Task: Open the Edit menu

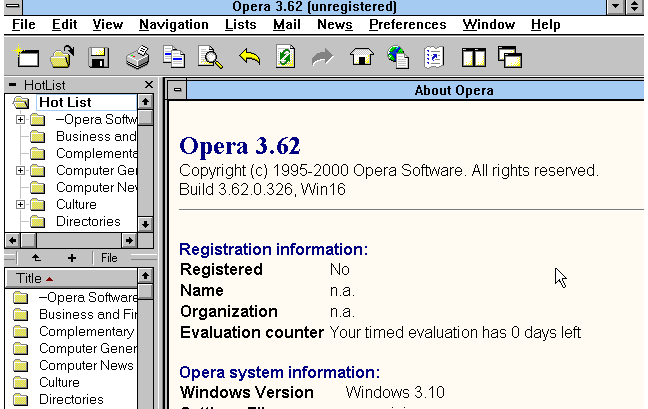Action: coord(64,25)
